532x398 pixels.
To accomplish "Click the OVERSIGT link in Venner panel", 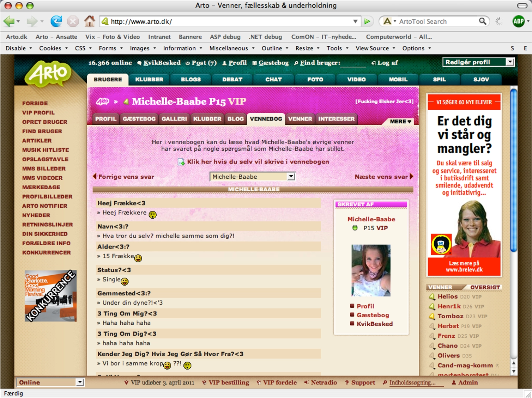I will point(485,287).
